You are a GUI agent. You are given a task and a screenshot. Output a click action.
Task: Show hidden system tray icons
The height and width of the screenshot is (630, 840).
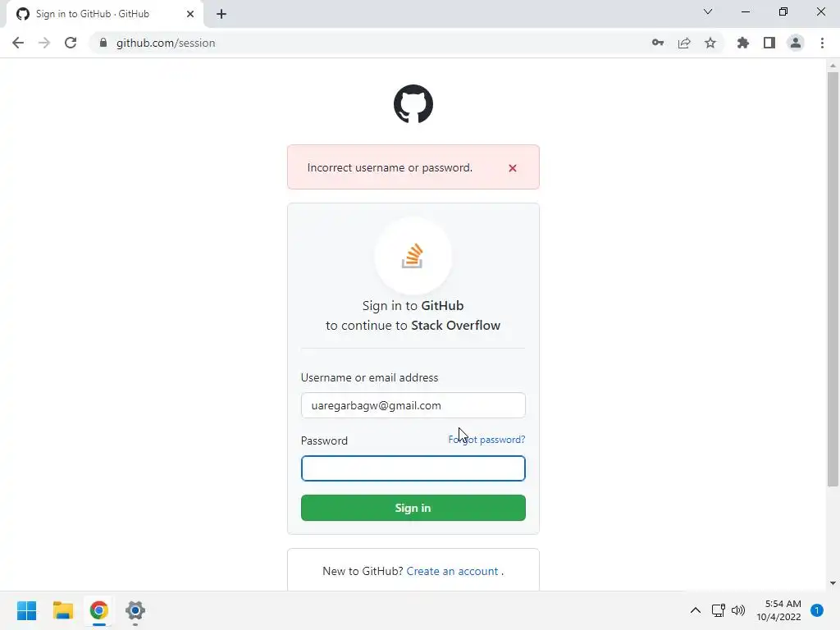(x=696, y=610)
